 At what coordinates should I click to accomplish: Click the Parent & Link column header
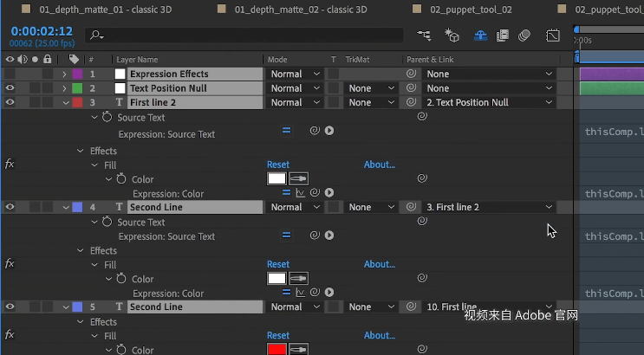(x=430, y=60)
